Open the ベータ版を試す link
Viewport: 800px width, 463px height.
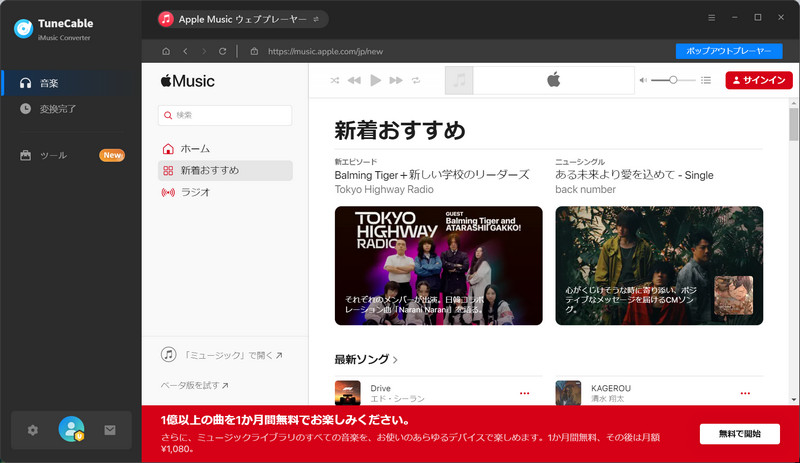[x=194, y=385]
